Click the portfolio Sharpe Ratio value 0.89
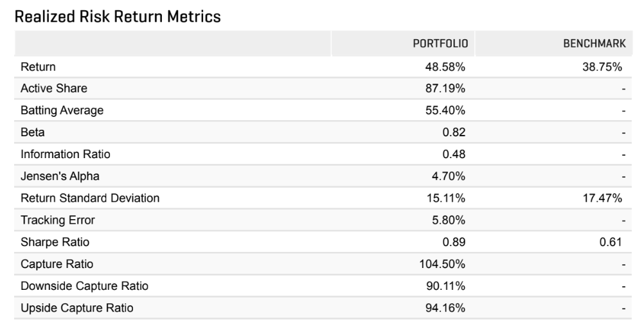The width and height of the screenshot is (644, 331). coord(454,242)
